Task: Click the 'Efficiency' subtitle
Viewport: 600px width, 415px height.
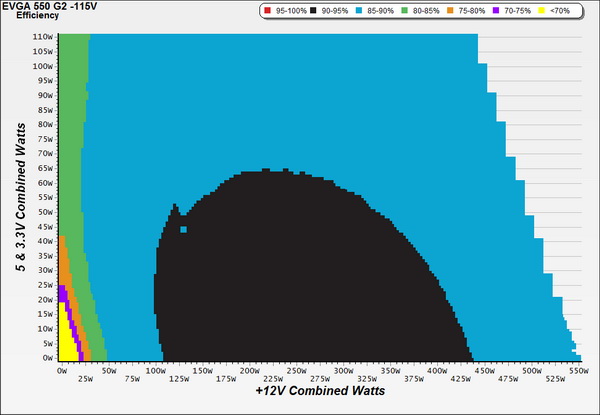Action: (x=38, y=16)
